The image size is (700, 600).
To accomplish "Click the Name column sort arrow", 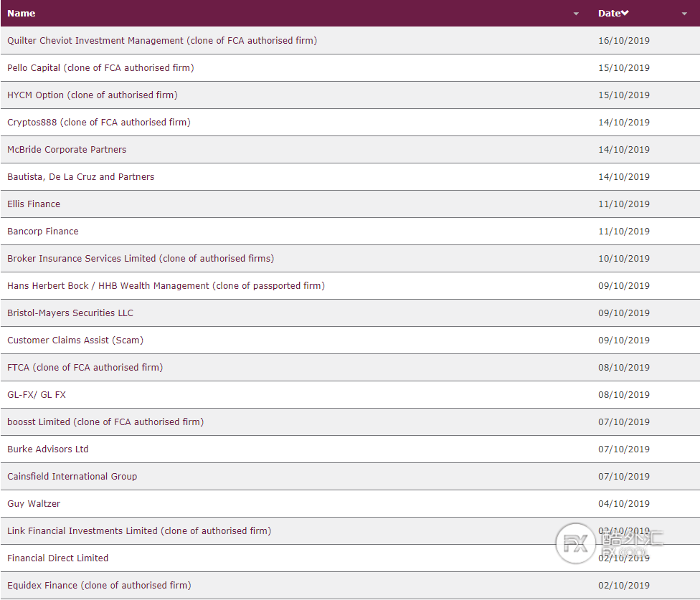I will click(576, 14).
